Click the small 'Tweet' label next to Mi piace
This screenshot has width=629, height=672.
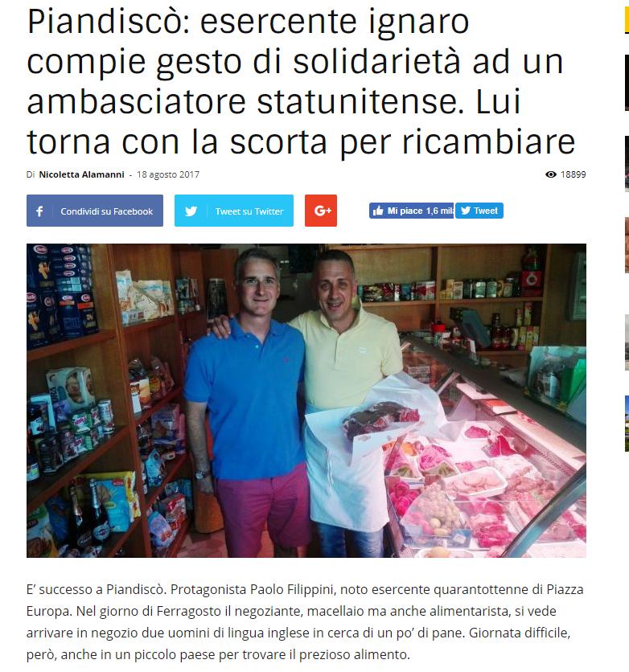point(485,211)
